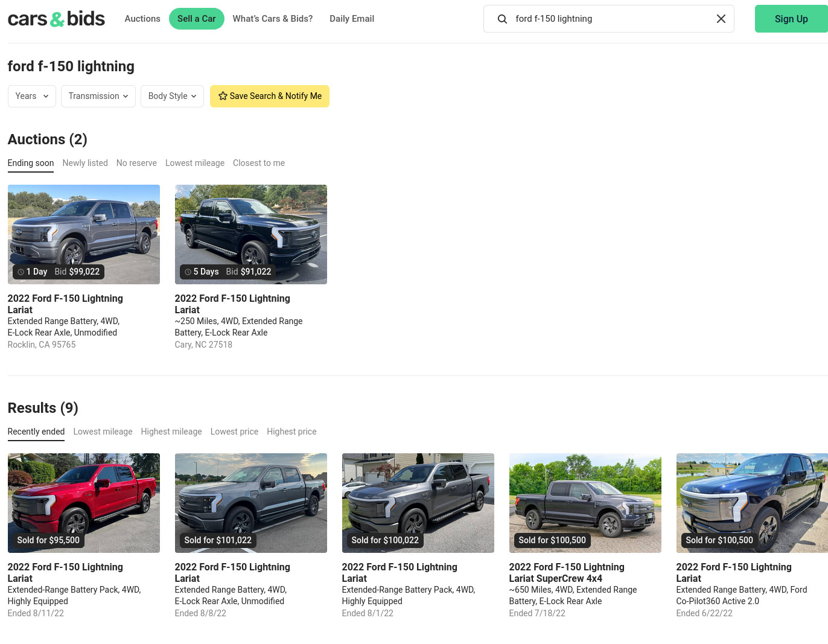Sort auctions by Lowest mileage
828x644 pixels.
tap(195, 163)
